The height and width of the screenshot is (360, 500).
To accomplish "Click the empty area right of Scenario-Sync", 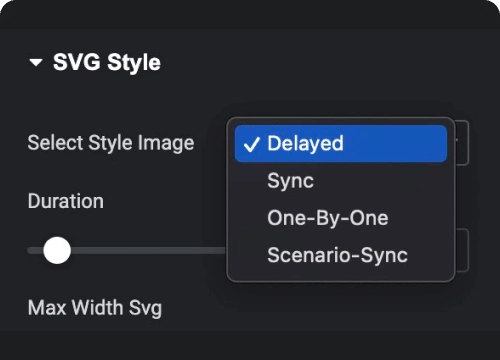I will (x=427, y=255).
